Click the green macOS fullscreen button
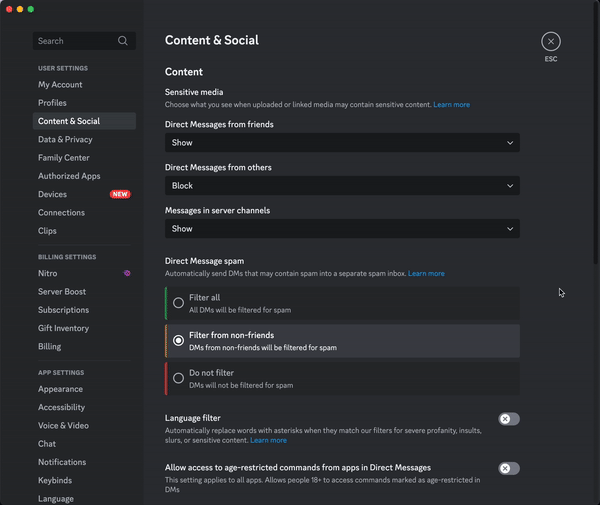Image resolution: width=600 pixels, height=505 pixels. click(31, 9)
